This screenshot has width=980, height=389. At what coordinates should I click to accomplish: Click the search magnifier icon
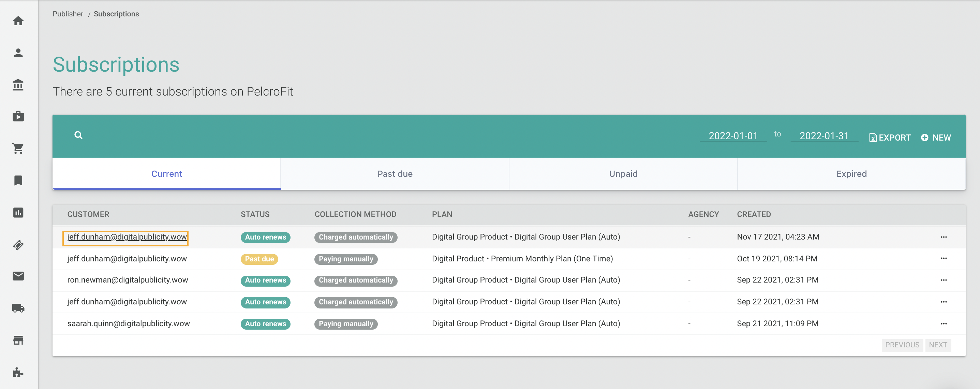(78, 135)
